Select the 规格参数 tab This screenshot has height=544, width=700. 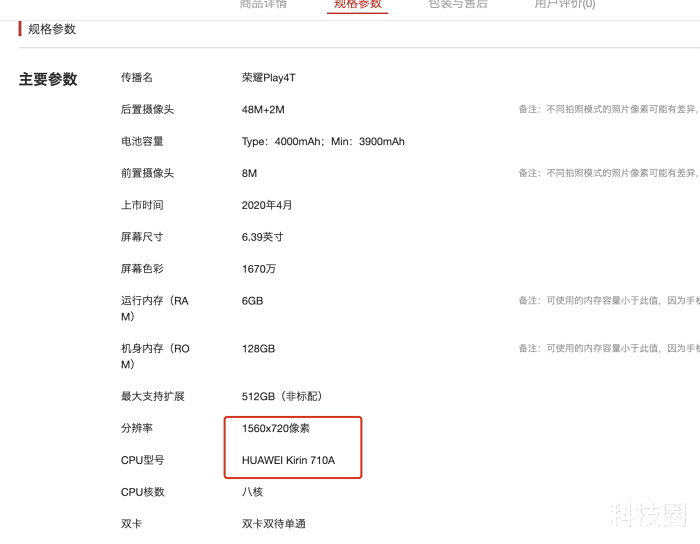pyautogui.click(x=358, y=4)
